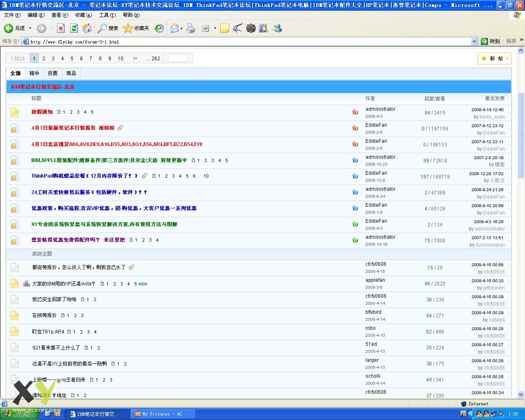The height and width of the screenshot is (420, 525).
Task: Go to the browser Home page
Action: (87, 28)
